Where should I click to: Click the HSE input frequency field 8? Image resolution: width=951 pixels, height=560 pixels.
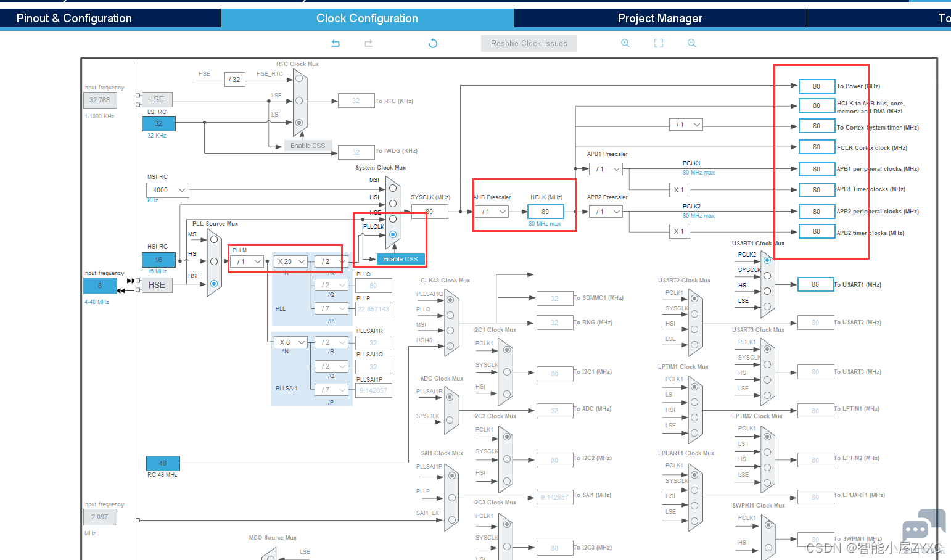tap(100, 286)
